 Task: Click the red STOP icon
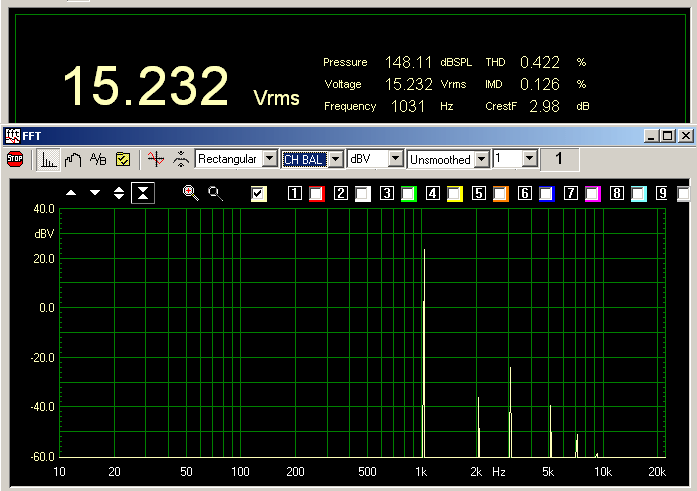[15, 158]
